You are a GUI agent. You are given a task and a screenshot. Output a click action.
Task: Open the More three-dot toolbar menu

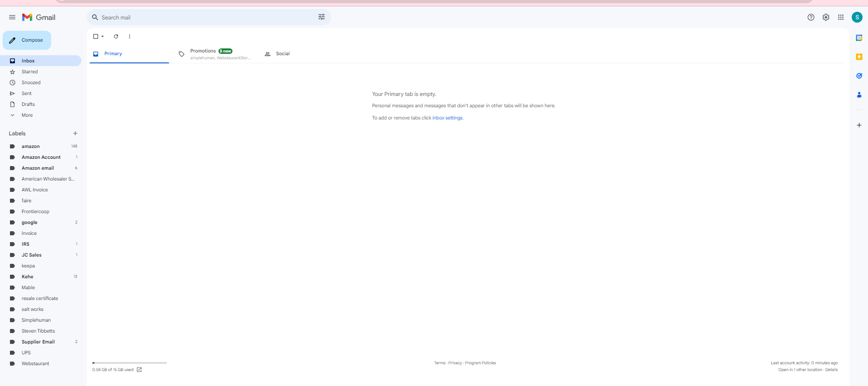click(x=129, y=36)
